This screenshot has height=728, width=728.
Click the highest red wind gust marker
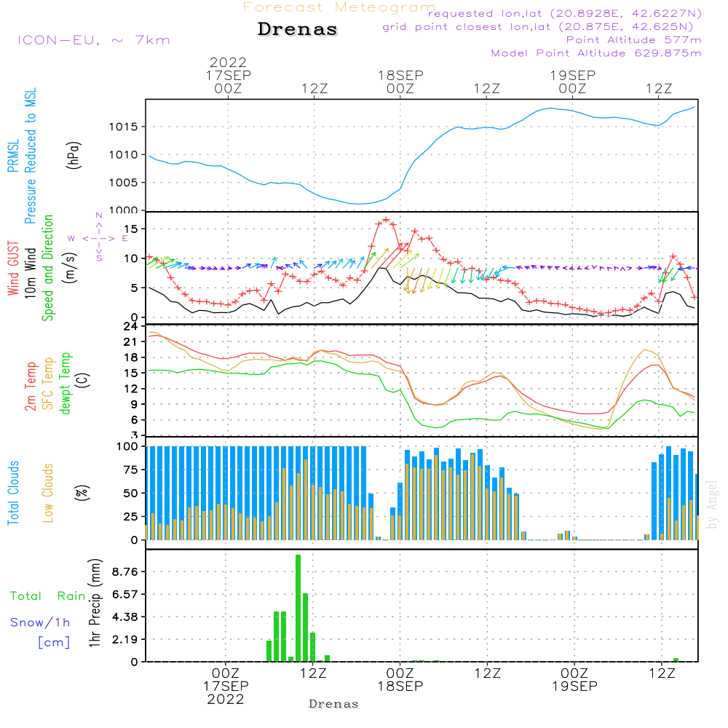coord(386,220)
